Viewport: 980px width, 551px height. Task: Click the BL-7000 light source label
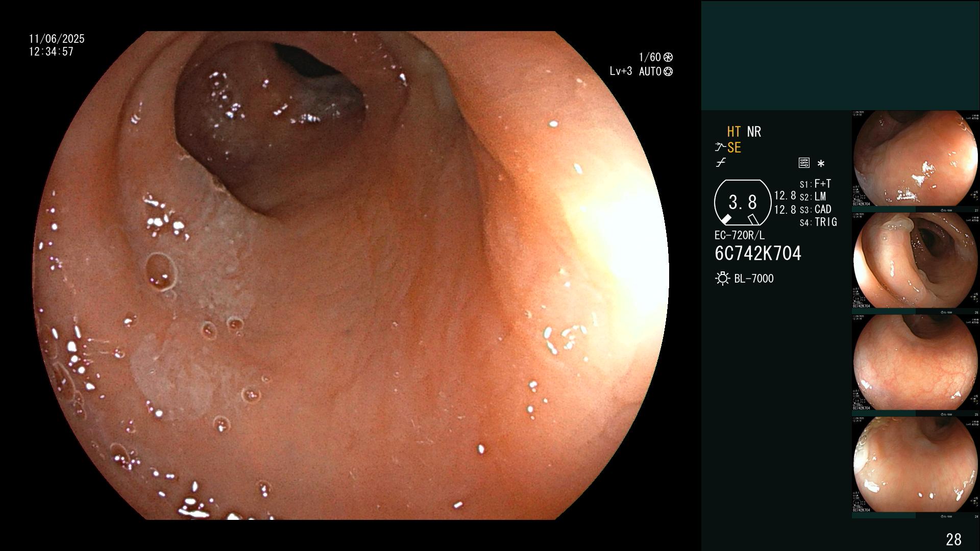tap(754, 279)
